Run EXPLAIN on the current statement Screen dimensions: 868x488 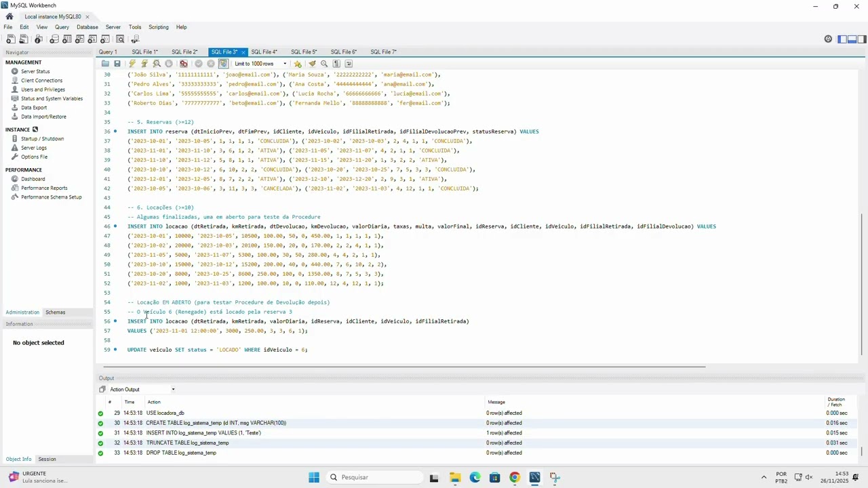157,64
